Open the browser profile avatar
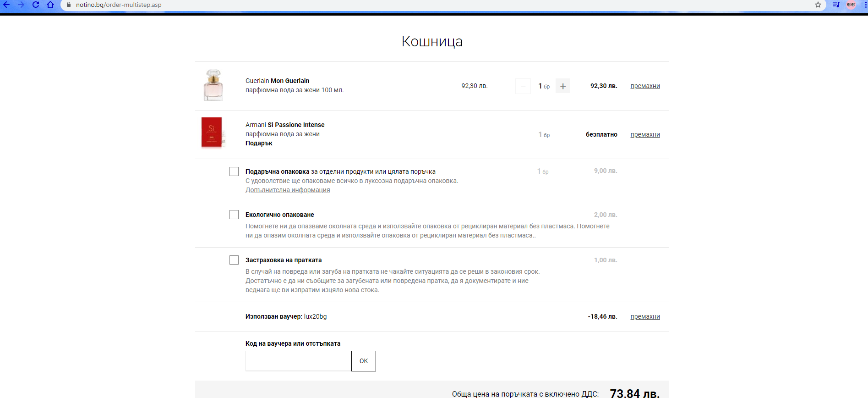The image size is (868, 398). tap(851, 5)
